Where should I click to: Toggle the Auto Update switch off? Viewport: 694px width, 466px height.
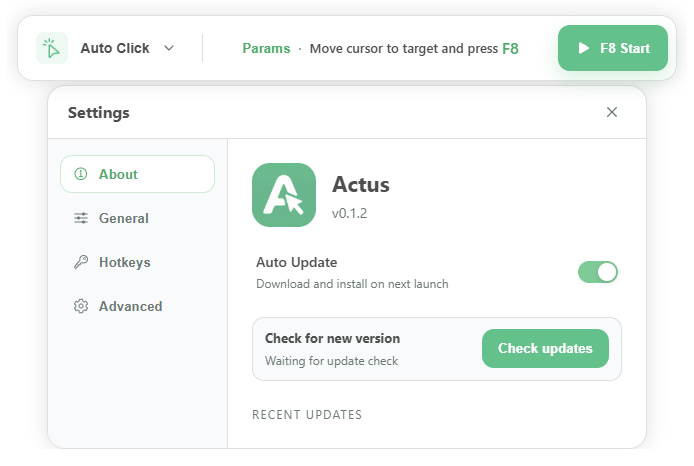598,272
